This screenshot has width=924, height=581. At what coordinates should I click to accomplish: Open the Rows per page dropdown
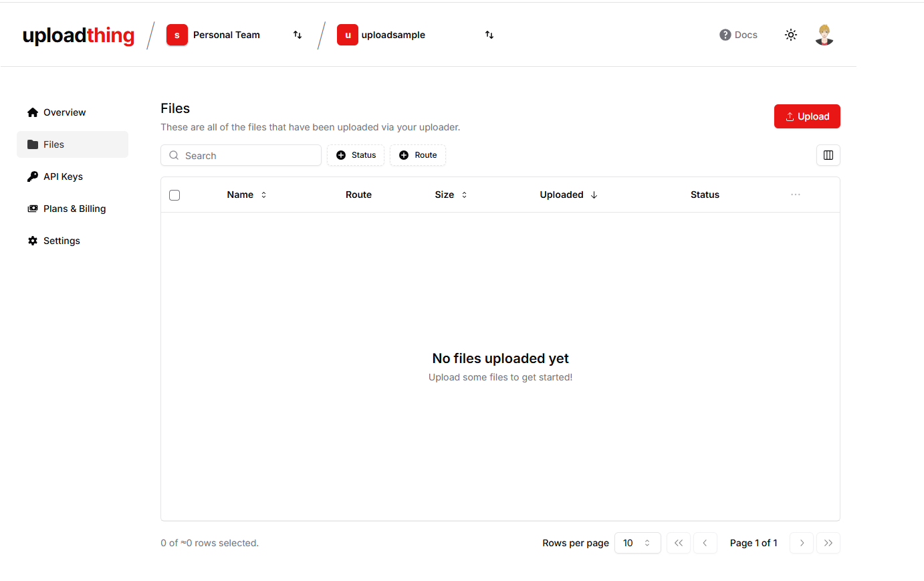click(638, 543)
